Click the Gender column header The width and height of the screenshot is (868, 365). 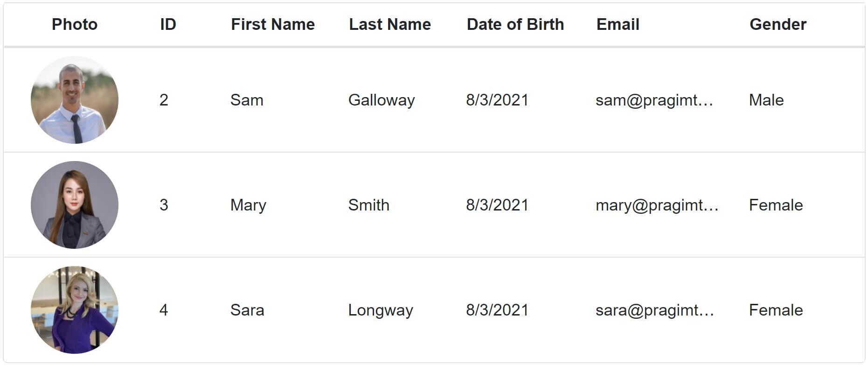(x=778, y=24)
